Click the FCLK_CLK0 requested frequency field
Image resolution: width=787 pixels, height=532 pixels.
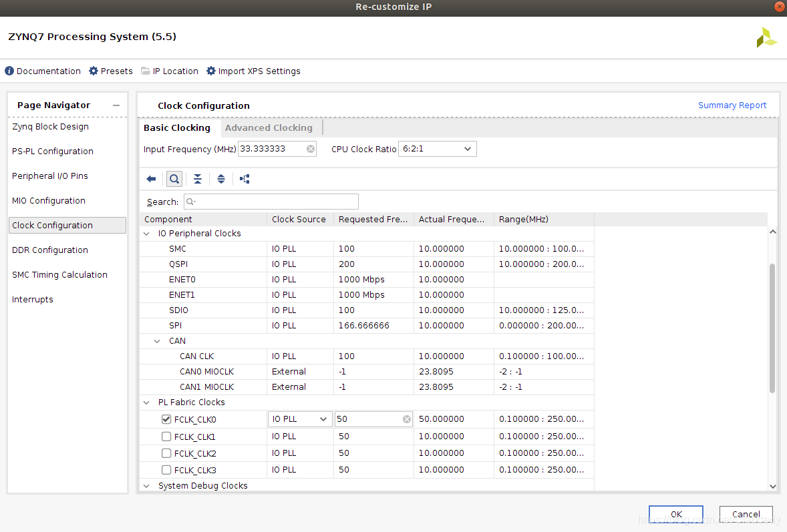pos(373,419)
